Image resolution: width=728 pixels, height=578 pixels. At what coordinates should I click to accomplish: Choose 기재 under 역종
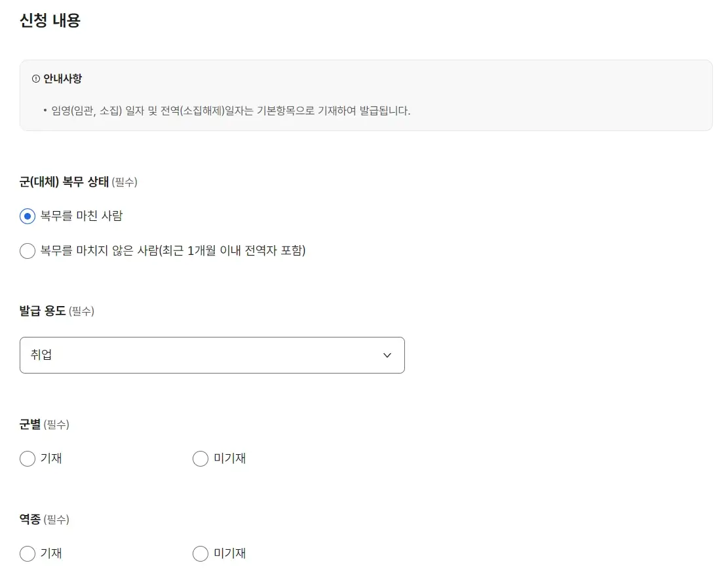27,554
